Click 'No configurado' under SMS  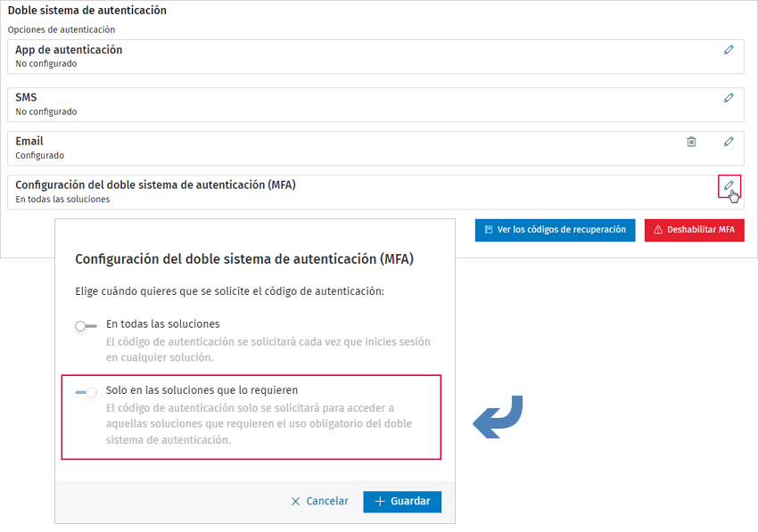[x=45, y=111]
